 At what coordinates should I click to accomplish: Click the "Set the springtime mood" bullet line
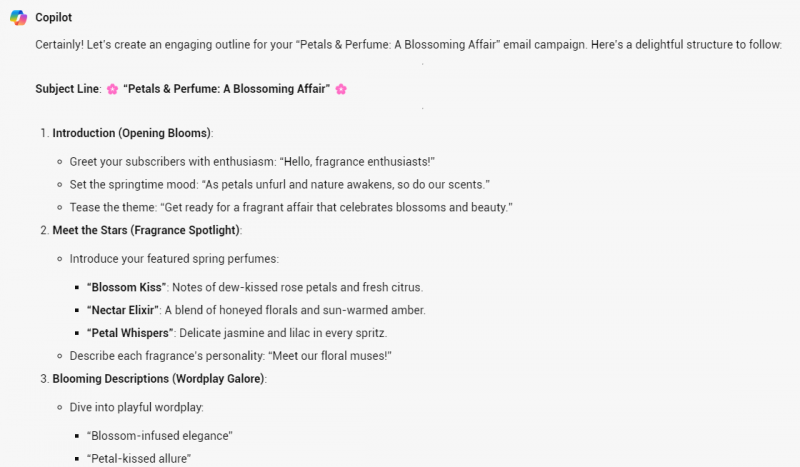point(279,184)
